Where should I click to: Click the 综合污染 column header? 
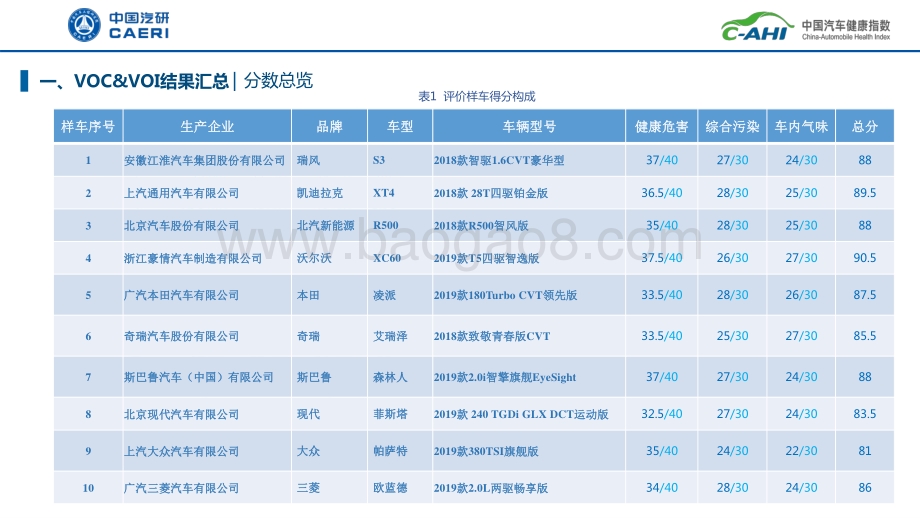click(x=732, y=126)
